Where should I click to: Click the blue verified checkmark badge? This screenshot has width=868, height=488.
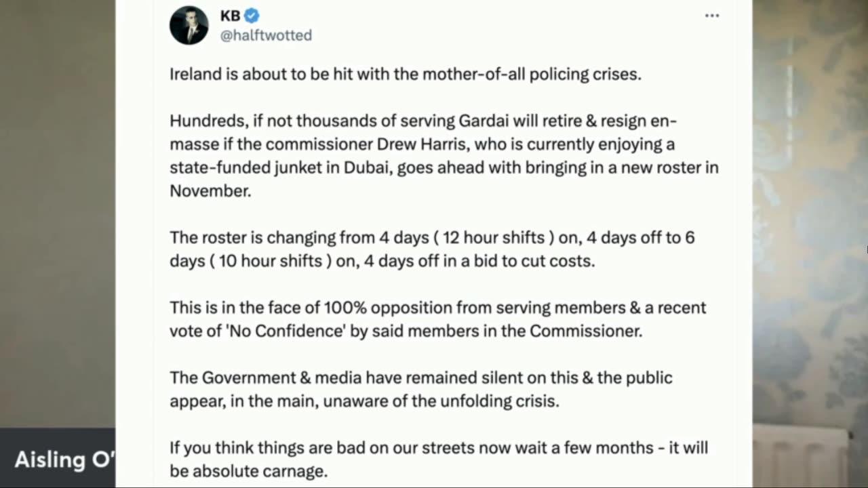click(252, 16)
